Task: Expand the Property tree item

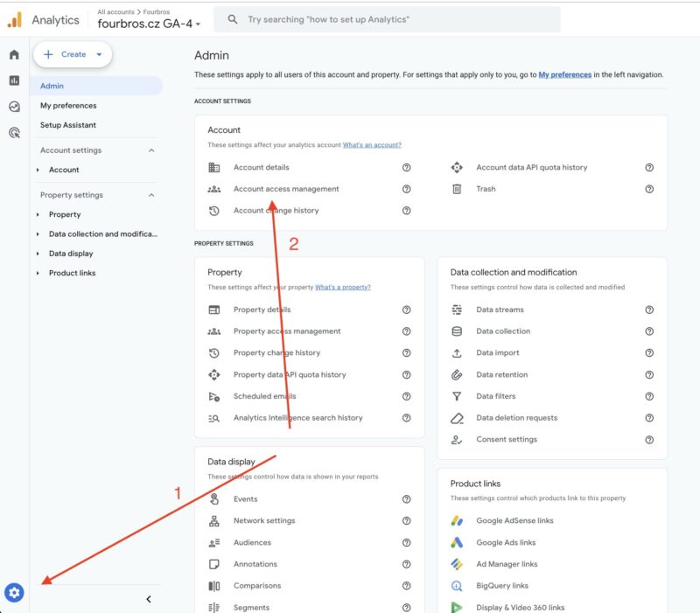Action: click(38, 214)
